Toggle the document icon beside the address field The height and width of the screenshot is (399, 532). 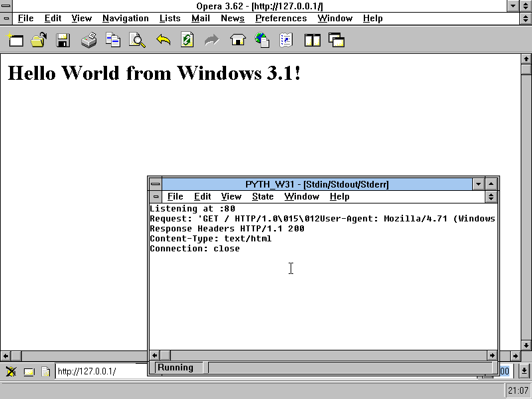[x=45, y=372]
